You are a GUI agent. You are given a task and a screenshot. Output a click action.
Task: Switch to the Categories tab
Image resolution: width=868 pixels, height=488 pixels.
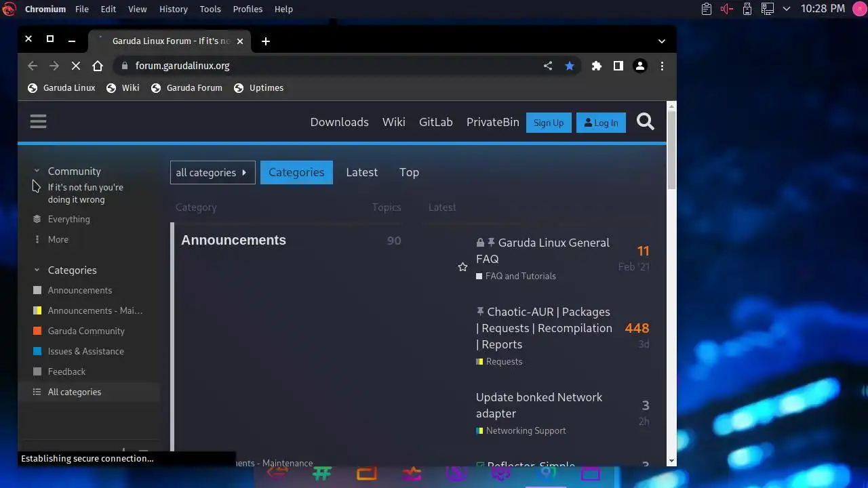tap(296, 172)
